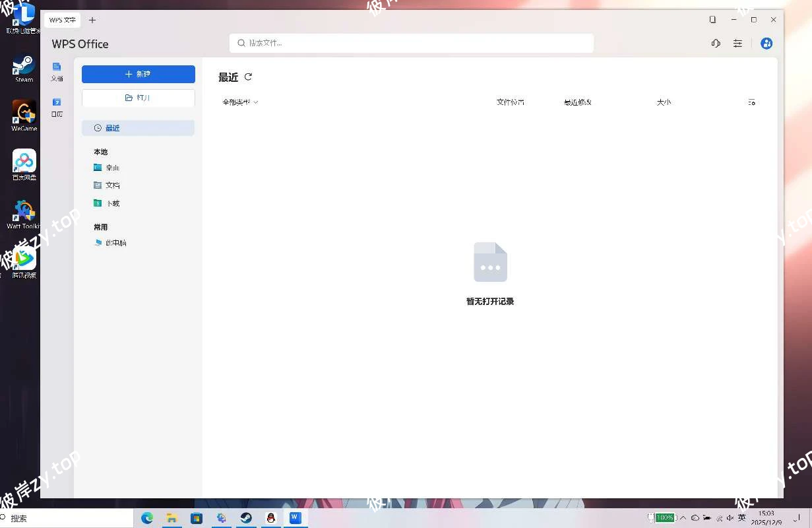Click the WPS account avatar
This screenshot has width=812, height=528.
point(766,44)
